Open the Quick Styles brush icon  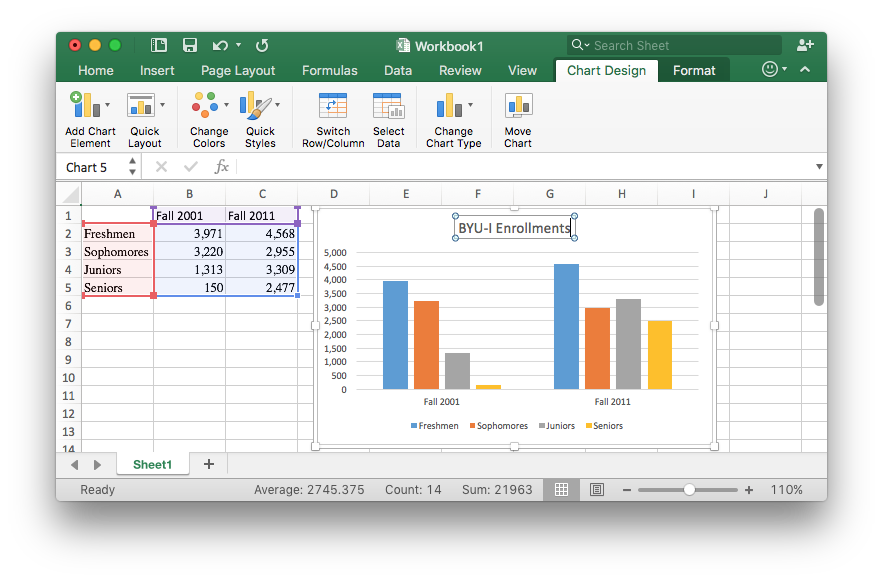pyautogui.click(x=256, y=105)
